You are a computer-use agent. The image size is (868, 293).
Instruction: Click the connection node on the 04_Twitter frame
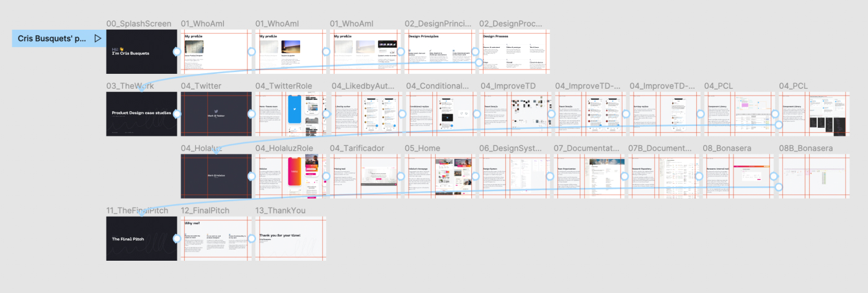252,114
